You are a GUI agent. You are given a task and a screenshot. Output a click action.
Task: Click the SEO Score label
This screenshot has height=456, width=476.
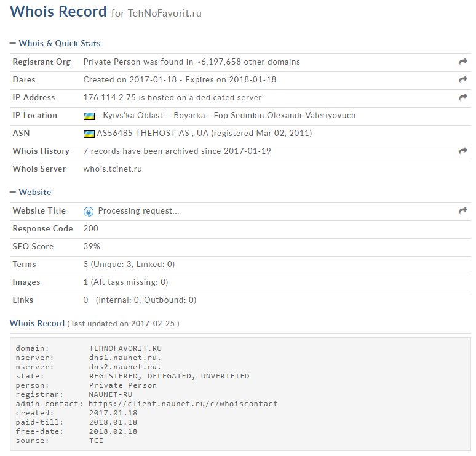pos(33,246)
